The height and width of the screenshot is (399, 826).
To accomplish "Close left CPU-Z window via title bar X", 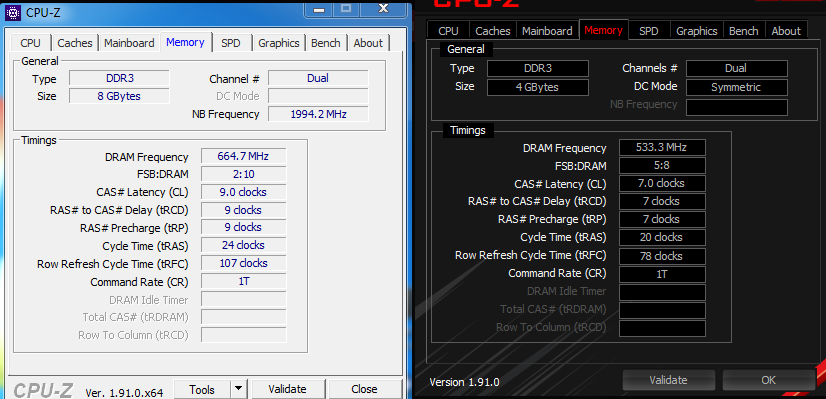I will (x=384, y=8).
